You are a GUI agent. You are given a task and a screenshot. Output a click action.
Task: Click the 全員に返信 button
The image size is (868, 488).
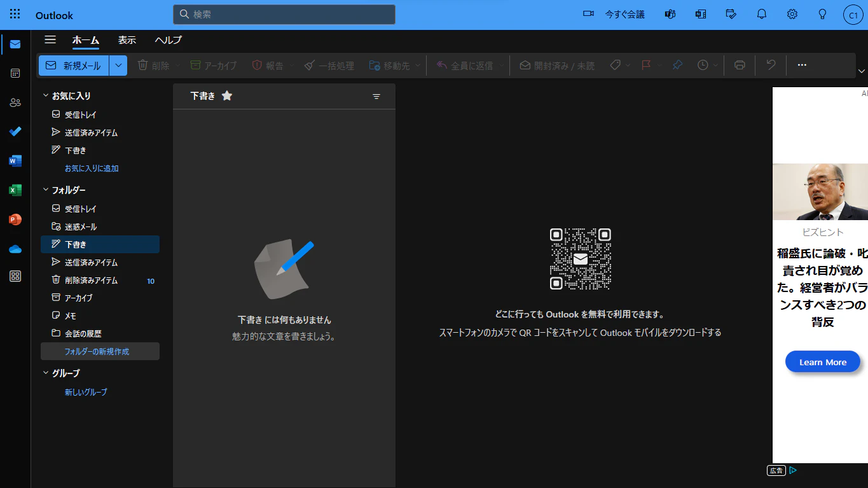(465, 66)
